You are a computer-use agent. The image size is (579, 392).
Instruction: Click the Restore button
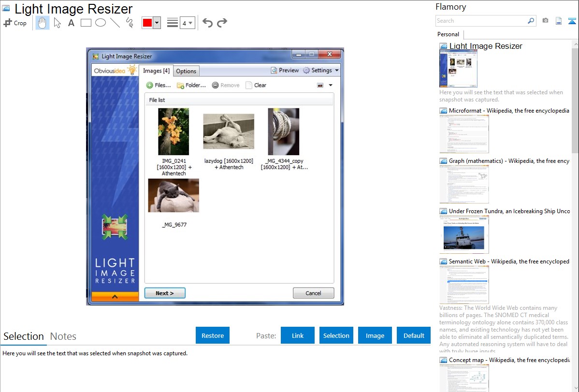click(213, 335)
